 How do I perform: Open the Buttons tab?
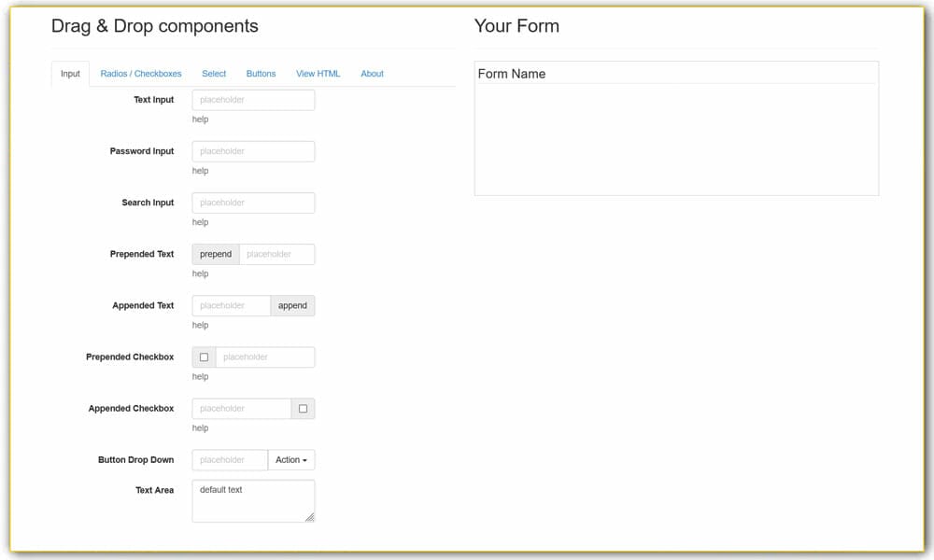[x=261, y=74]
